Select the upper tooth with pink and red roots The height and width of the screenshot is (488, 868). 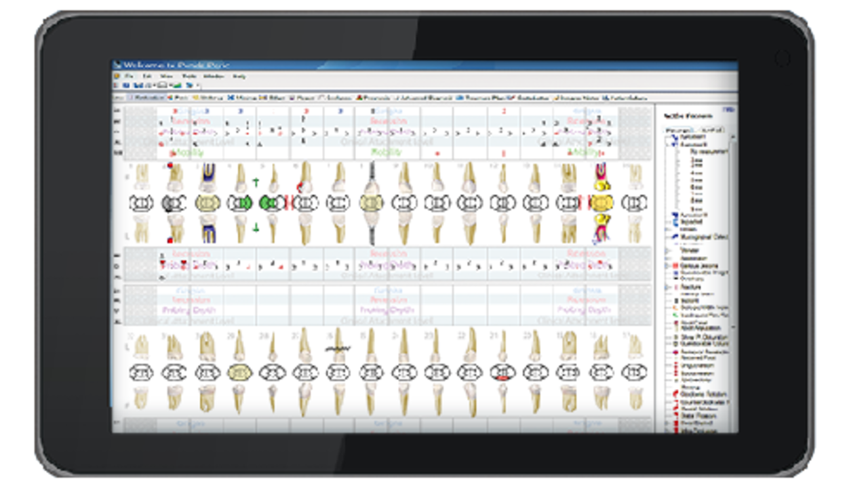[600, 178]
